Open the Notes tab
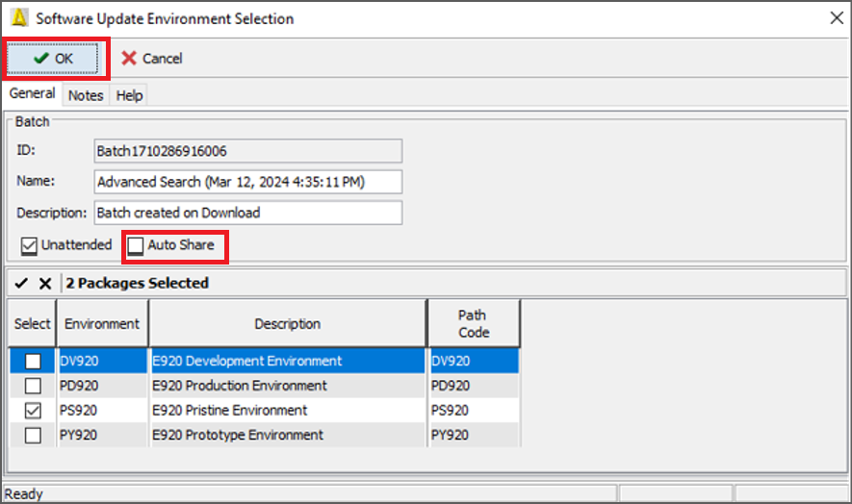Viewport: 852px width, 504px height. [86, 95]
